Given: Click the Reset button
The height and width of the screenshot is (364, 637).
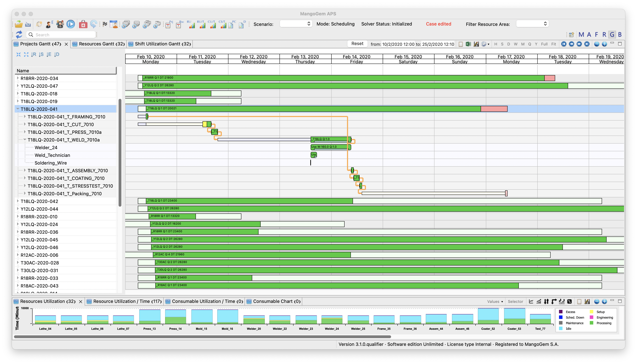Looking at the screenshot, I should (357, 43).
